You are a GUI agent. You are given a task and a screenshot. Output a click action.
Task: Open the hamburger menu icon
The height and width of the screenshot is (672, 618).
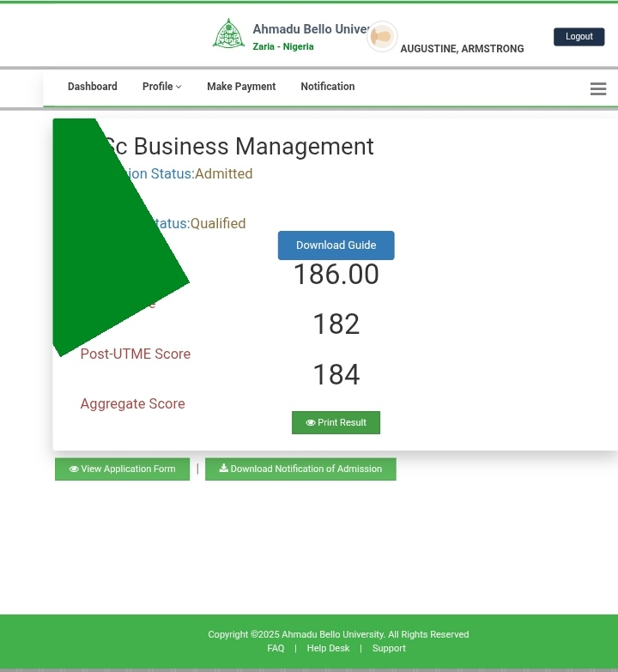598,89
